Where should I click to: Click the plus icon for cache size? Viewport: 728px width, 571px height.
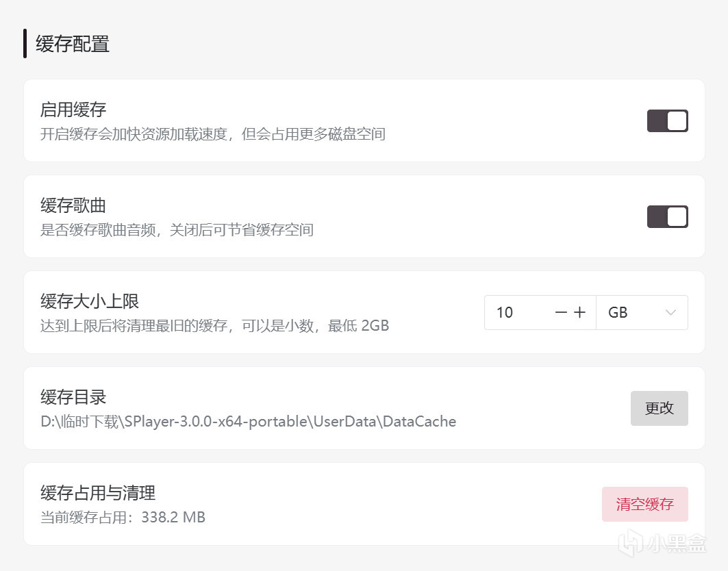[x=580, y=313]
